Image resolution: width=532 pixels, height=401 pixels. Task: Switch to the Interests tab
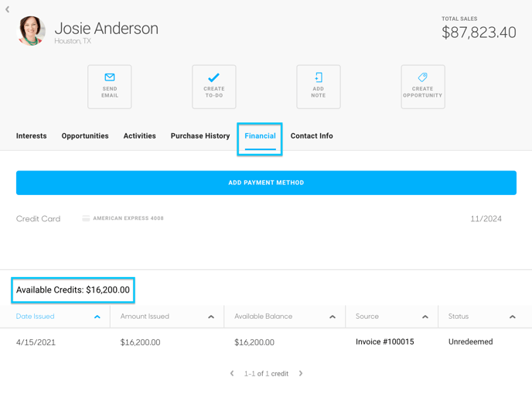pyautogui.click(x=31, y=135)
